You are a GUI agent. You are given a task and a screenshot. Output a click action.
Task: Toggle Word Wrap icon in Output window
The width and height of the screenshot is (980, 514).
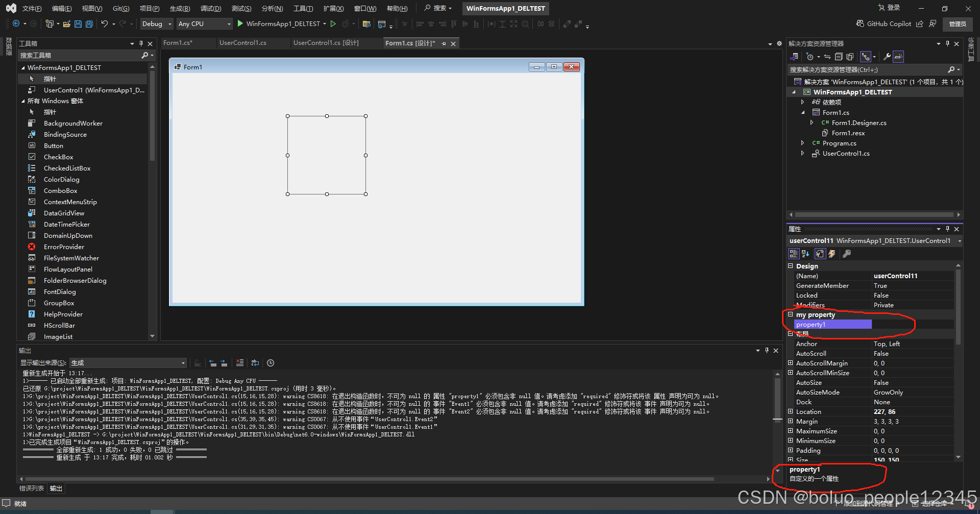255,363
